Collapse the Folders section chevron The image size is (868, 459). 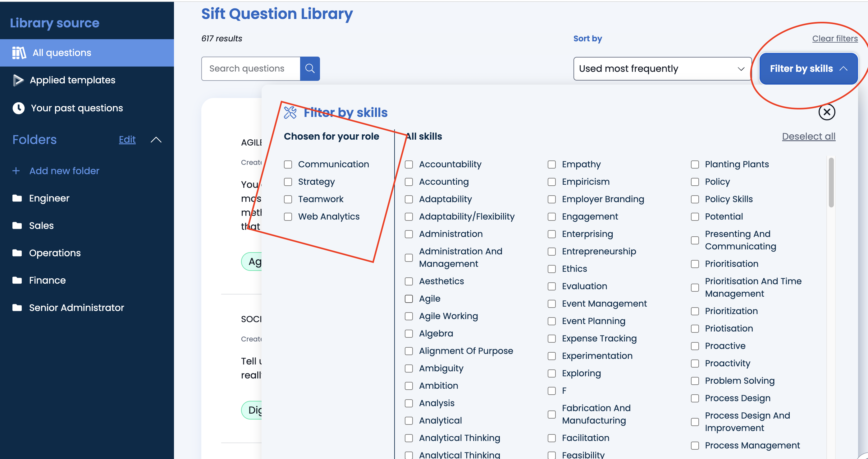tap(156, 140)
